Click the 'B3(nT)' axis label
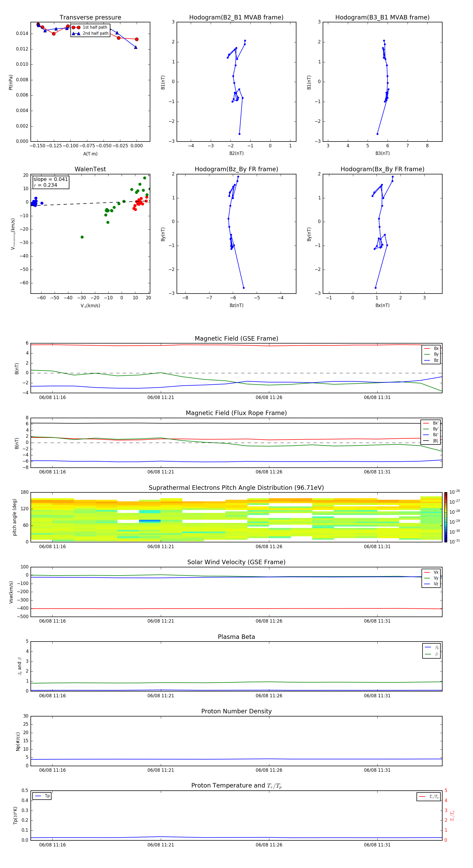 click(x=382, y=153)
